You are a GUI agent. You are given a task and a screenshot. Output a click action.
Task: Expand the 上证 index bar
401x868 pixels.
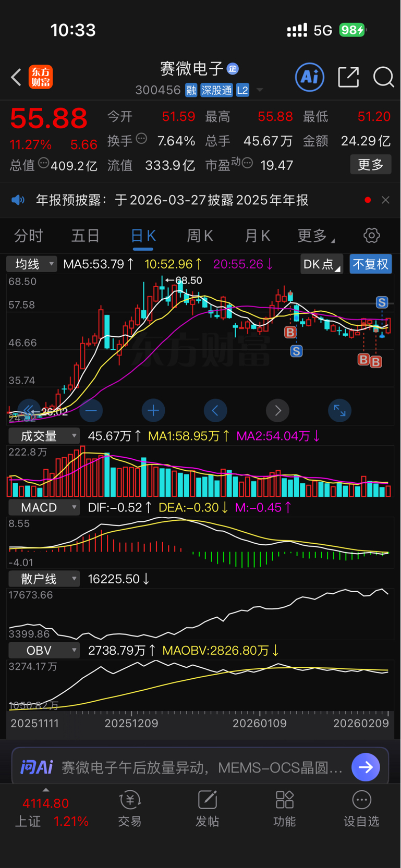(x=46, y=790)
